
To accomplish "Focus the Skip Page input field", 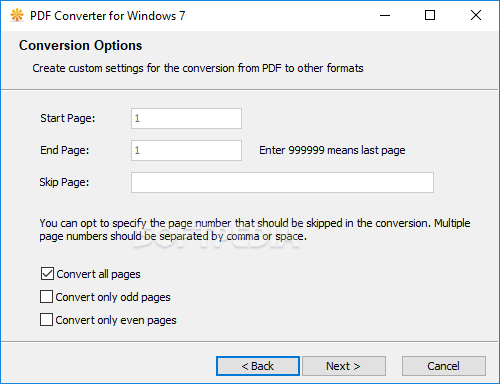I will click(282, 182).
